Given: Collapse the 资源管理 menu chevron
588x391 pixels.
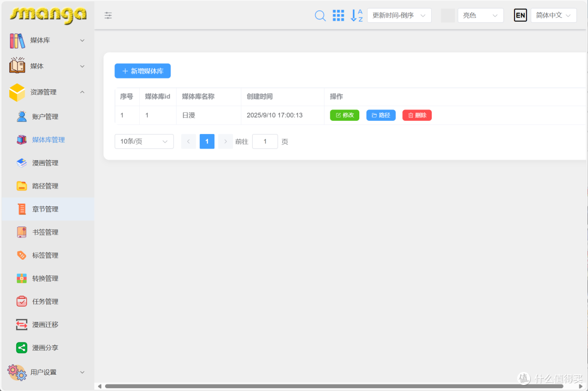Looking at the screenshot, I should [82, 93].
